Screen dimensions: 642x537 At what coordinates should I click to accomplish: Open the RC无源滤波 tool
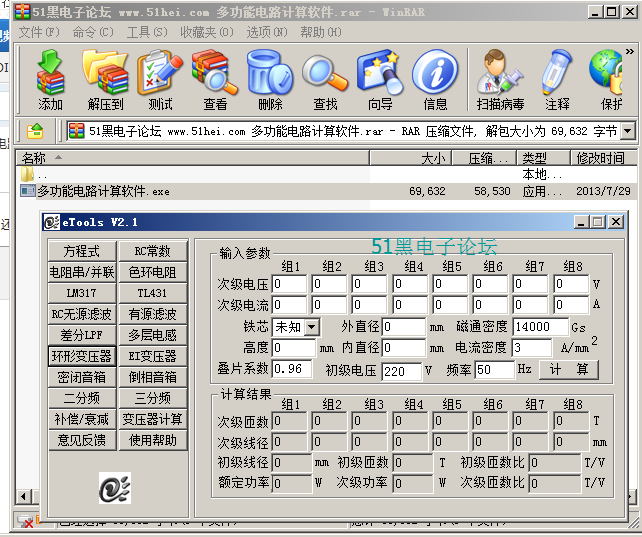coord(82,314)
